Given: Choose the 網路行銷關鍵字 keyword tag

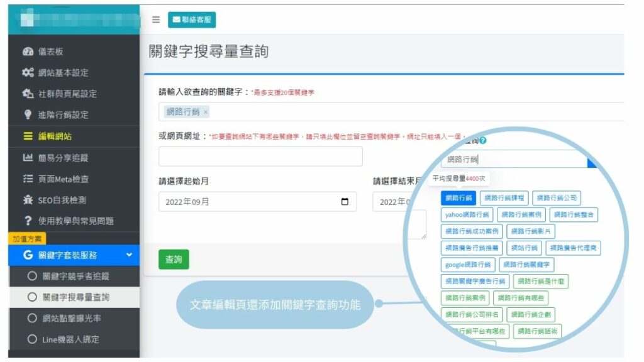Looking at the screenshot, I should tap(526, 265).
